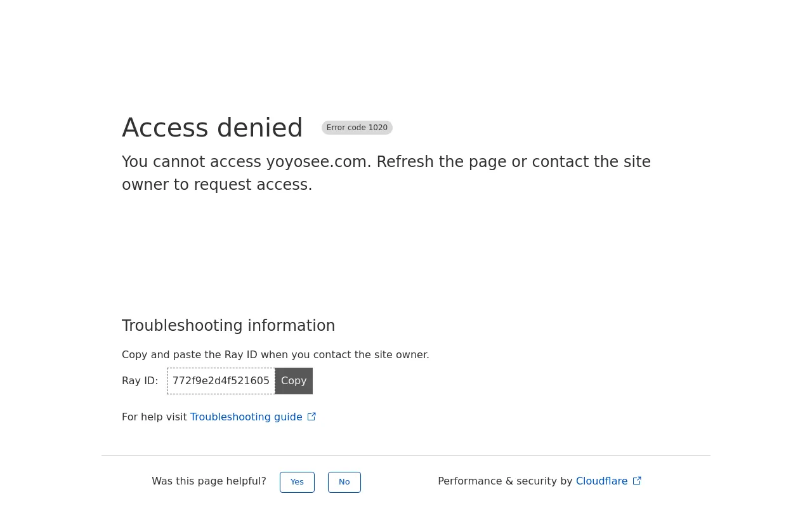Click the 'For help visit' text
The height and width of the screenshot is (508, 812).
pos(154,417)
